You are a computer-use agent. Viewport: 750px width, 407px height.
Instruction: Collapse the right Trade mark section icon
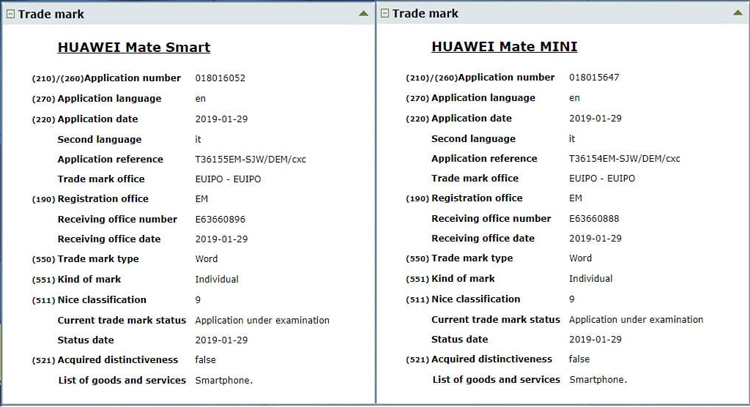point(385,13)
